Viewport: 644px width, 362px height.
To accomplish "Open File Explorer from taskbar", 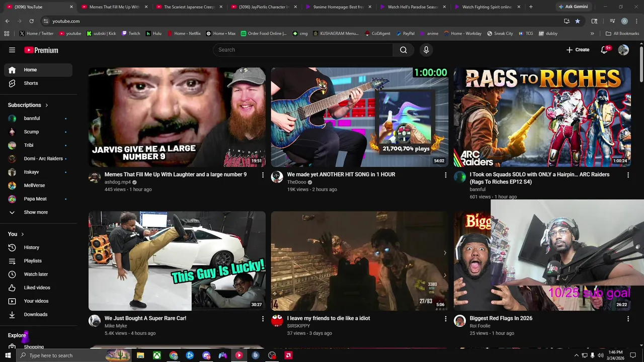I will (x=140, y=355).
